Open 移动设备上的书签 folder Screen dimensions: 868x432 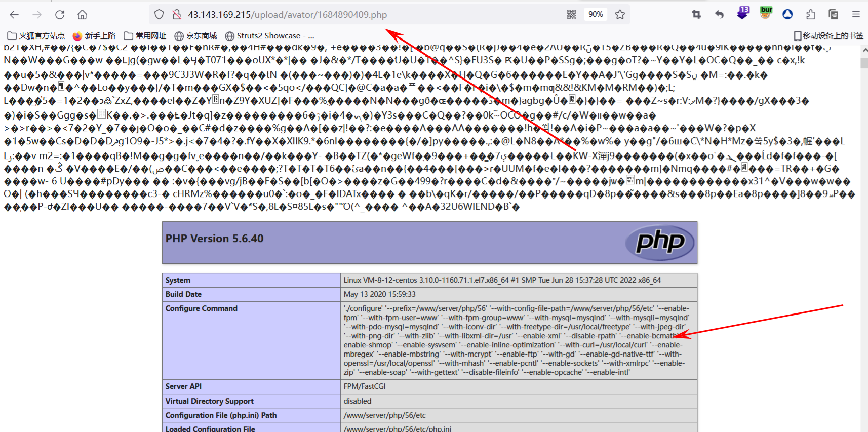click(x=828, y=36)
